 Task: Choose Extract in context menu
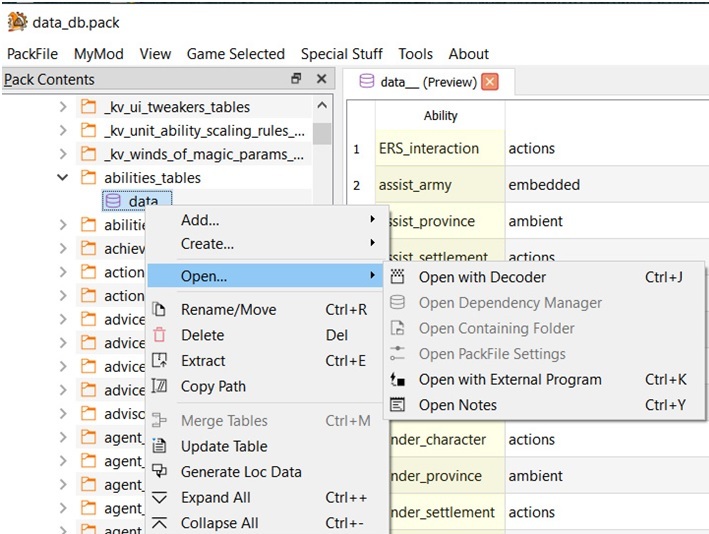pos(267,361)
